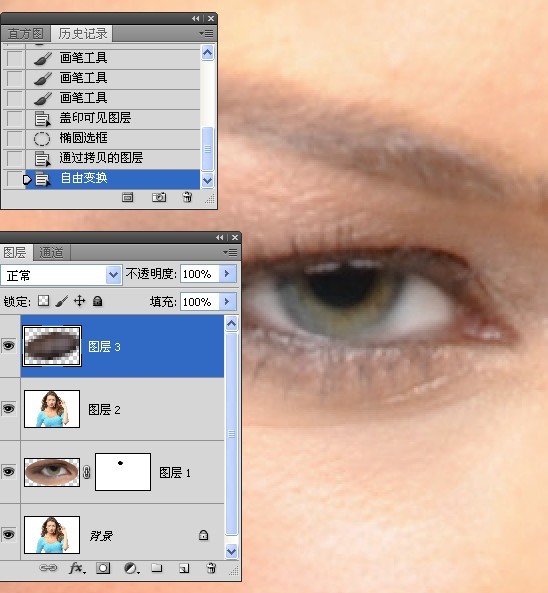This screenshot has height=593, width=548.
Task: Click 背景 layer thumbnail
Action: click(x=52, y=535)
